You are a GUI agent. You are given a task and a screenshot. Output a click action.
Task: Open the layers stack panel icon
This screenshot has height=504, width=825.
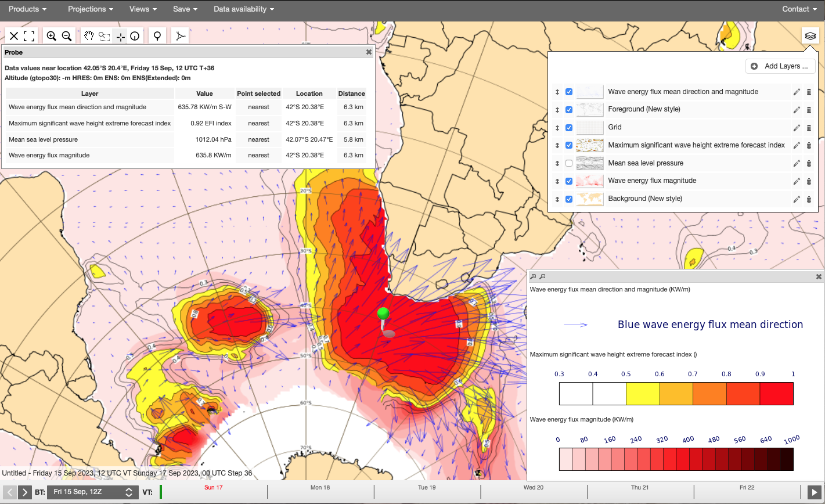(810, 36)
